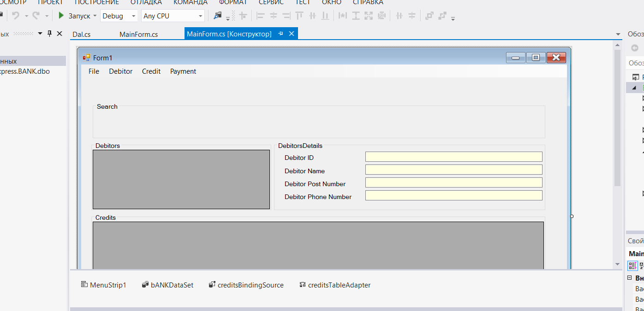Click the Align Lefts layout icon

[x=261, y=16]
